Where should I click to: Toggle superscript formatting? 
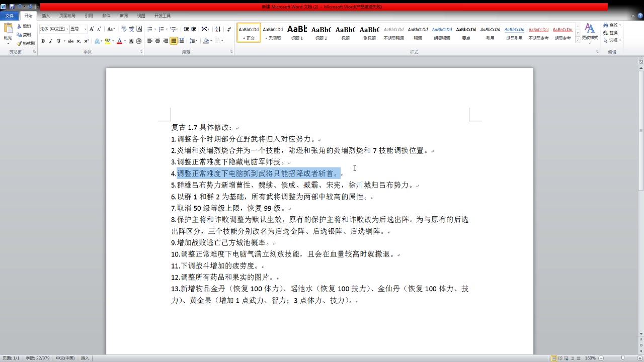(86, 41)
